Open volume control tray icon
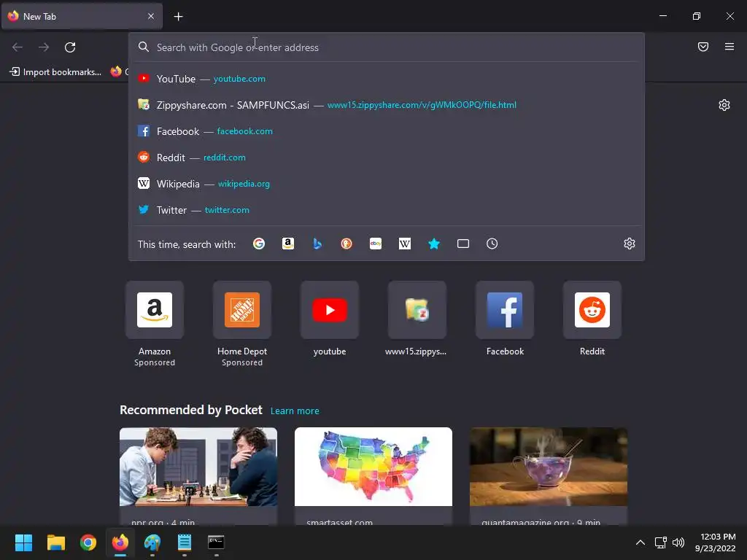 (678, 542)
